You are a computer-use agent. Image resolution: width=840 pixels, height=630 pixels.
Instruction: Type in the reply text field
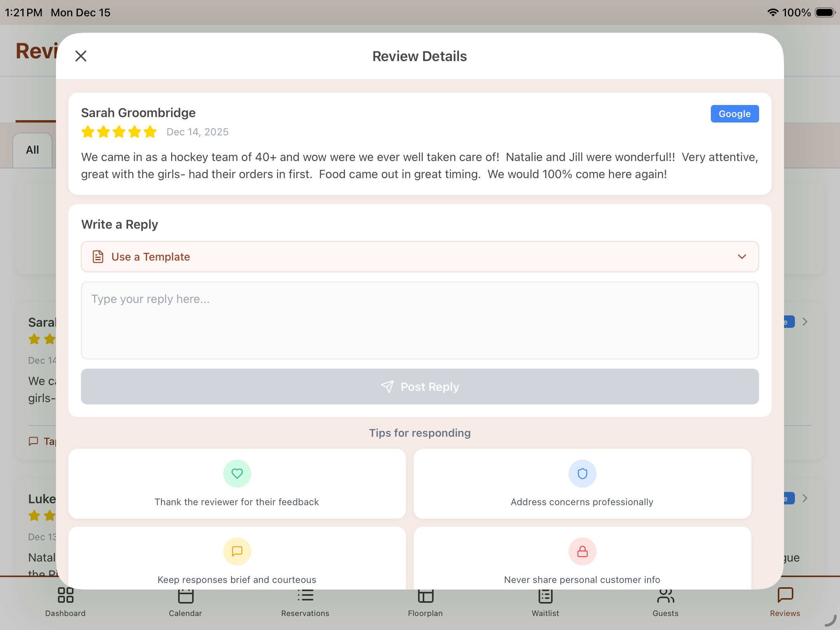click(419, 320)
